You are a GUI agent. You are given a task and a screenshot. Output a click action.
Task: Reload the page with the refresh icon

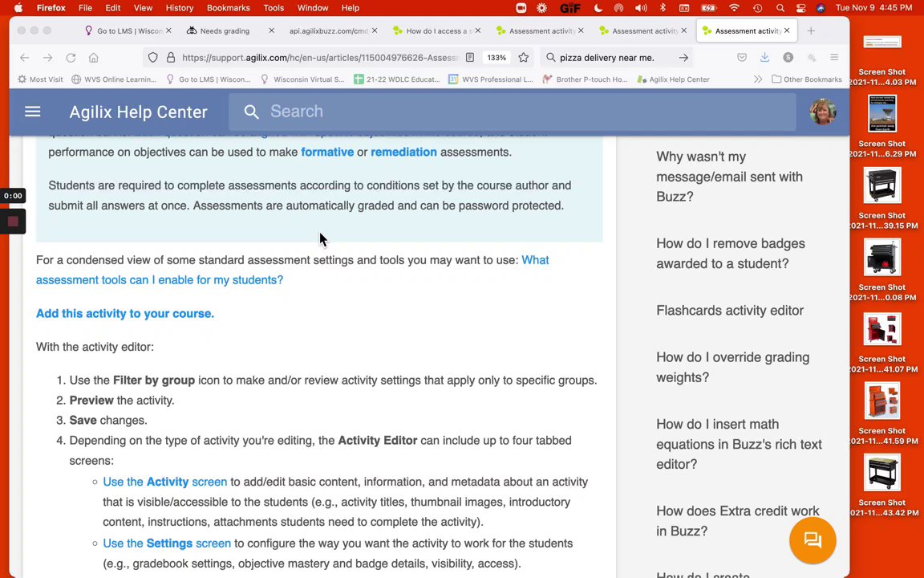[x=71, y=57]
